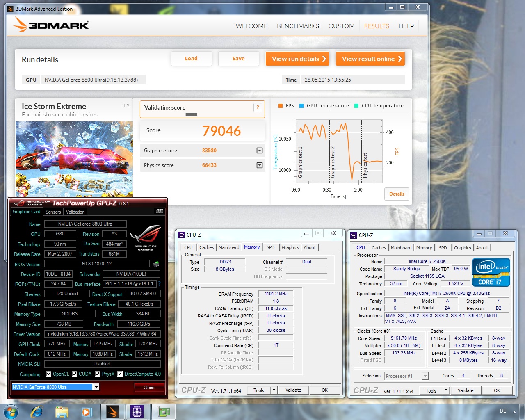Open Tools dropdown arrow in CPU tab CPU-Z window
This screenshot has height=420, width=525.
click(x=446, y=390)
